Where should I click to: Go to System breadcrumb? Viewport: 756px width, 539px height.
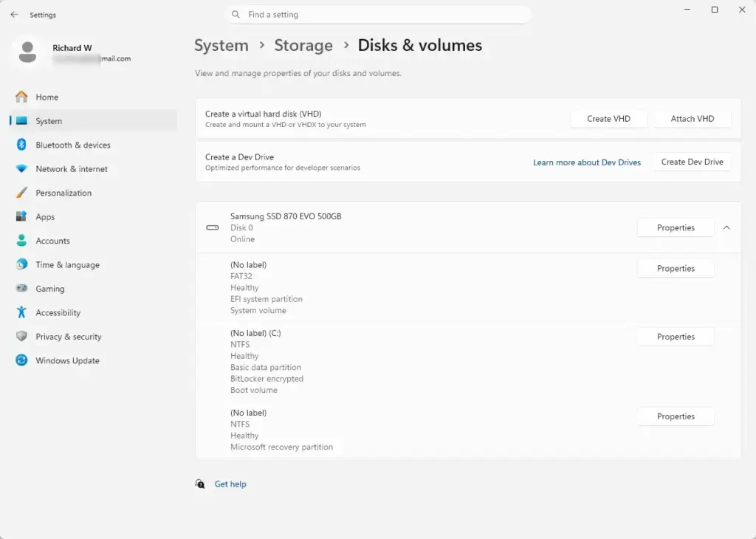pyautogui.click(x=221, y=45)
